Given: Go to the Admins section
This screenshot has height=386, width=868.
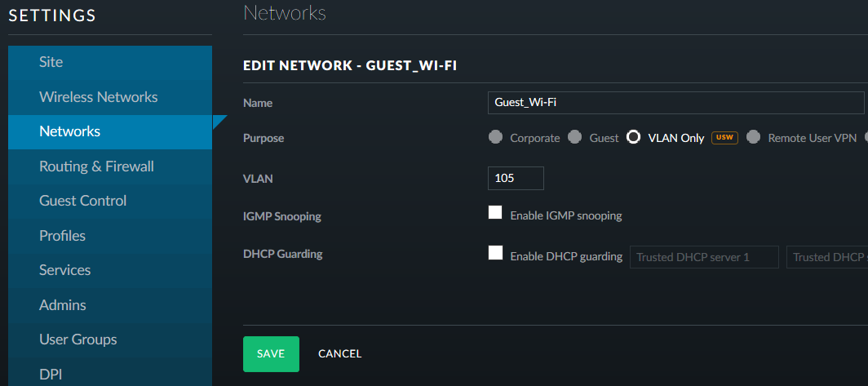Looking at the screenshot, I should (110, 305).
